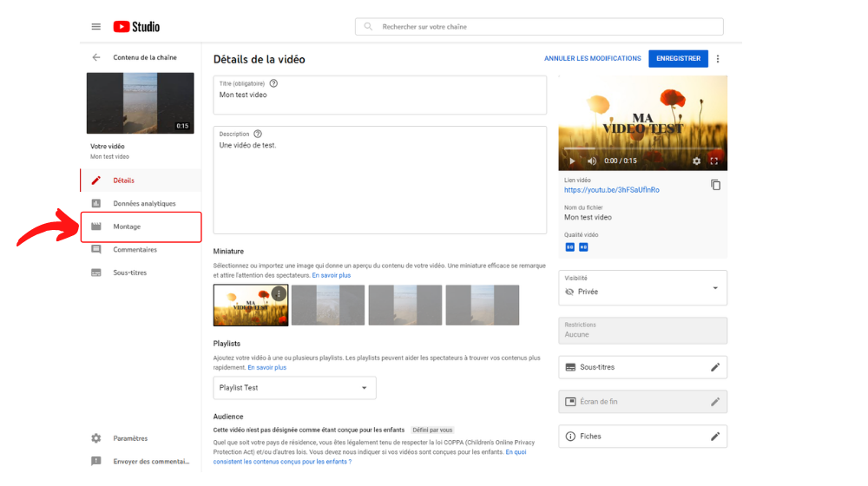Open Données analytiques section
This screenshot has height=486, width=868.
(141, 204)
